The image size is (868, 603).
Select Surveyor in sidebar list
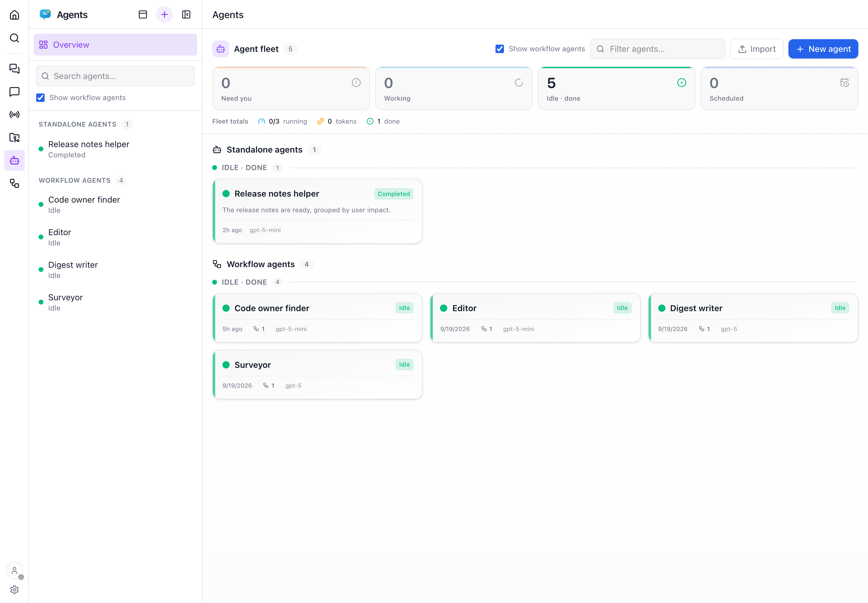click(x=115, y=302)
